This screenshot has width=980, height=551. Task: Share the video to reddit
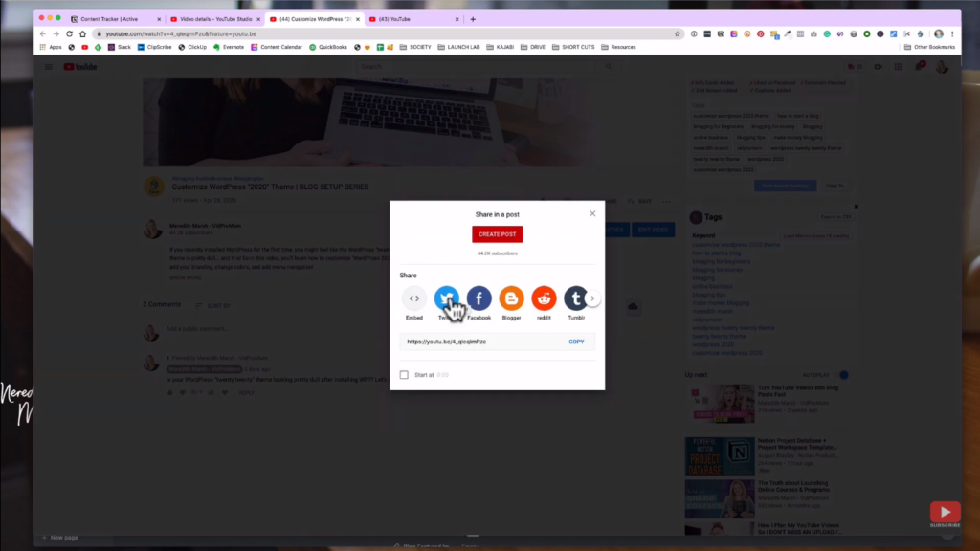(544, 298)
